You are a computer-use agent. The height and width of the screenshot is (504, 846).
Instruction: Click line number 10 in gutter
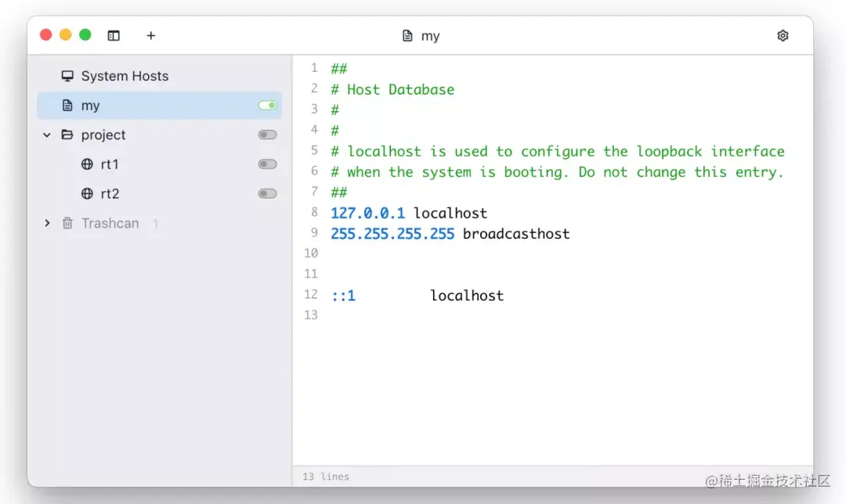[x=311, y=253]
